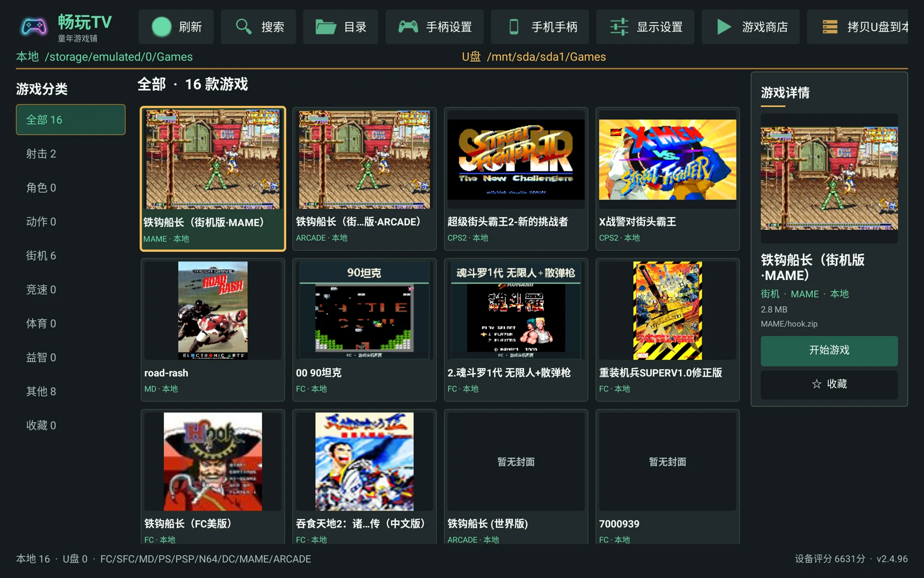Click the 畅玩TV gamepad logo
The height and width of the screenshot is (578, 924).
click(x=34, y=27)
